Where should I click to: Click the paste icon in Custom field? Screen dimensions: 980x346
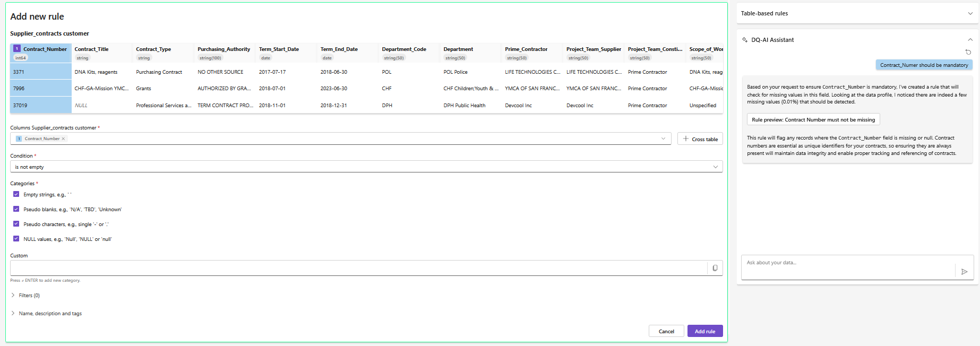point(715,268)
